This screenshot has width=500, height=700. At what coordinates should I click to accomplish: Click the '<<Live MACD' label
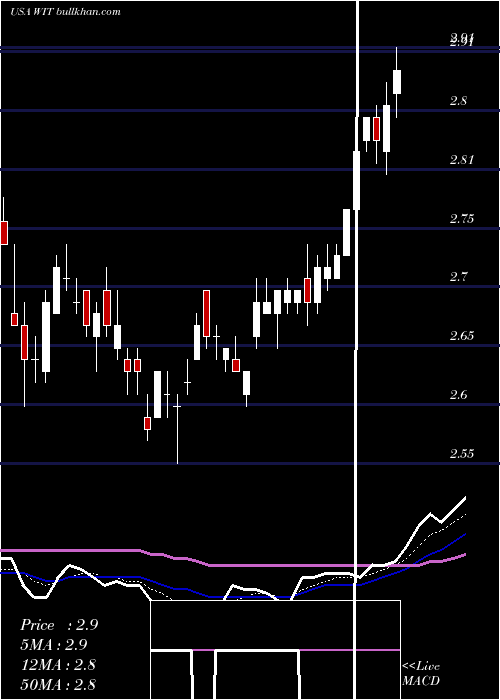point(421,673)
